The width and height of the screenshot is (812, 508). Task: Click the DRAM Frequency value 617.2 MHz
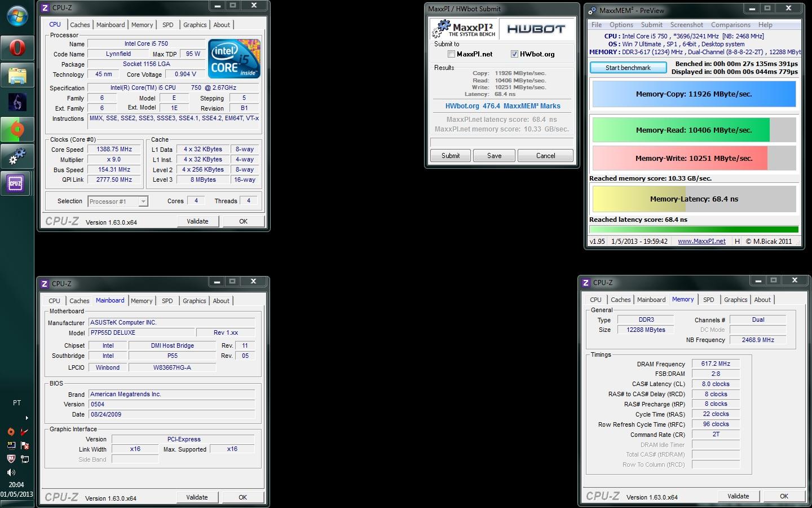(716, 364)
